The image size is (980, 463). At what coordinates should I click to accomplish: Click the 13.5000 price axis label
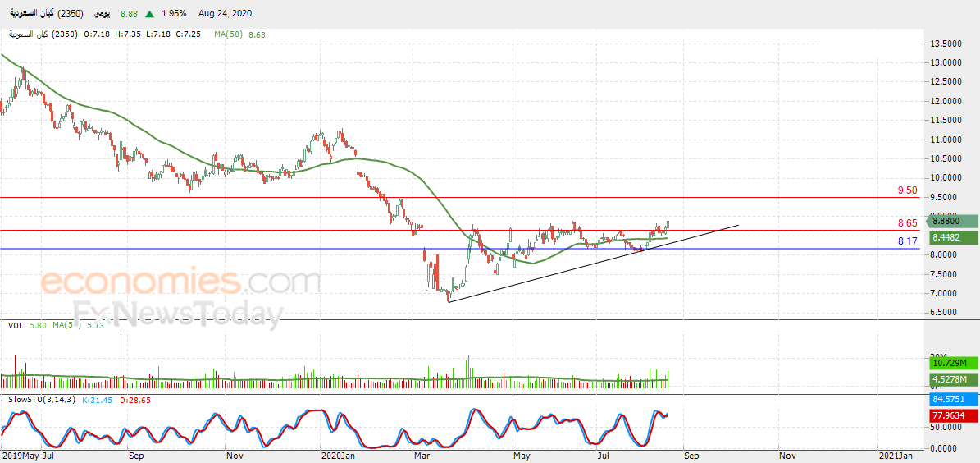(x=946, y=44)
